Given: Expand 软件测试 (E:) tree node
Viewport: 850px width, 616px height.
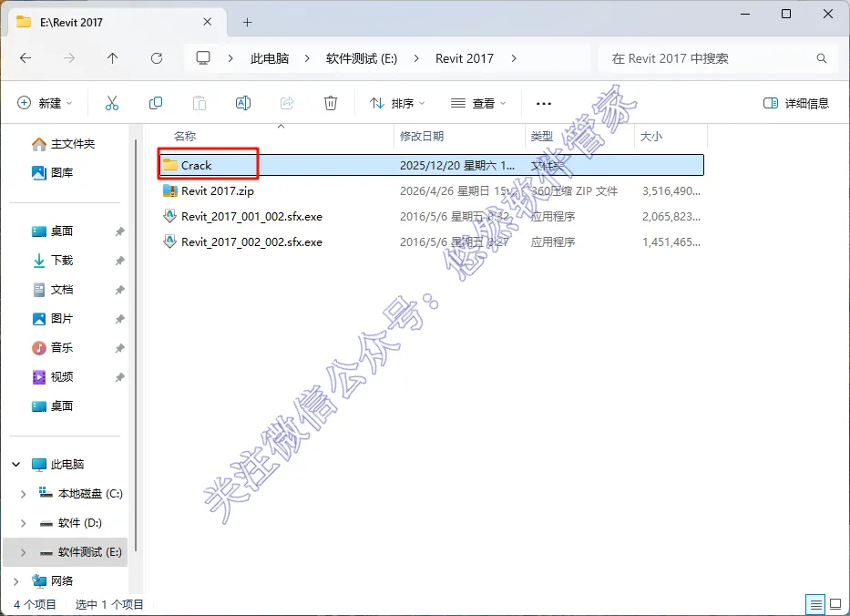Looking at the screenshot, I should [23, 552].
